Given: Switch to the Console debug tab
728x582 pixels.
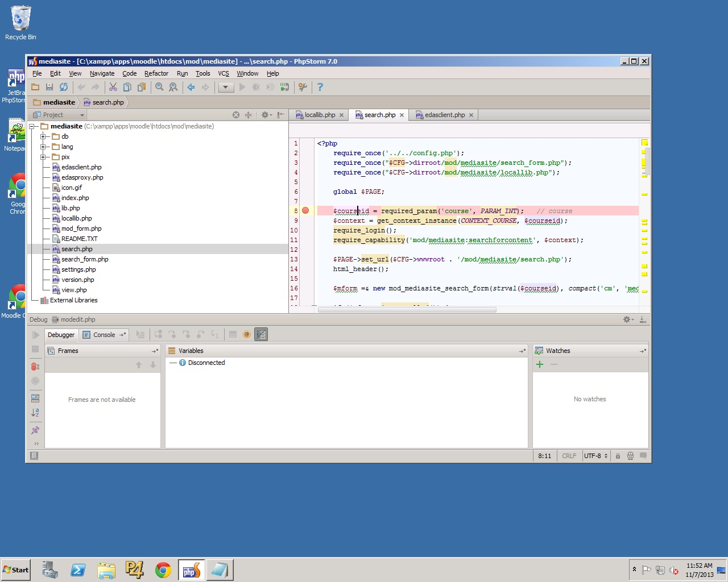Looking at the screenshot, I should (104, 335).
